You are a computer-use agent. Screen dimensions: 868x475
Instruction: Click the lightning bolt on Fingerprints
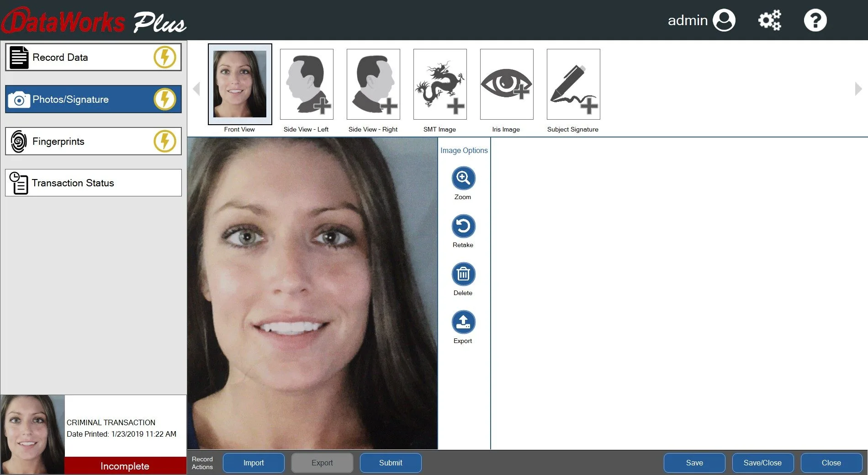click(164, 142)
